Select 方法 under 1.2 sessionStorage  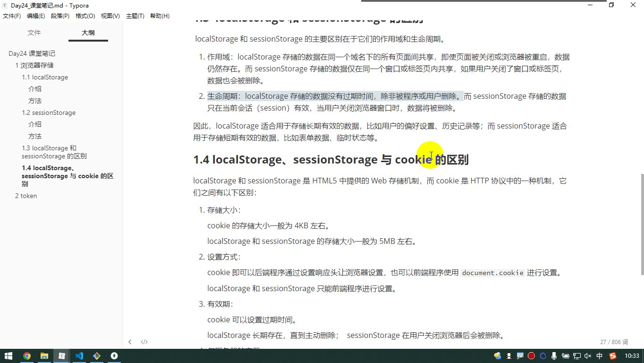pos(35,136)
